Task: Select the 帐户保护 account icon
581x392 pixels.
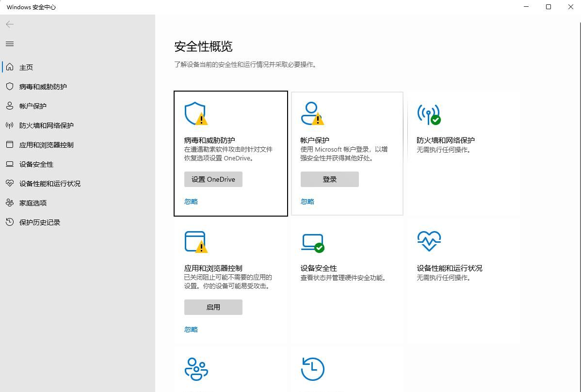Action: [x=312, y=113]
